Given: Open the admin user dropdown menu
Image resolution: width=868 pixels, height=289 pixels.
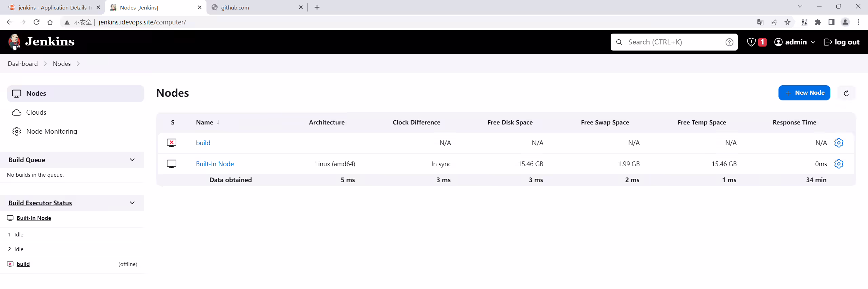Looking at the screenshot, I should click(x=795, y=42).
